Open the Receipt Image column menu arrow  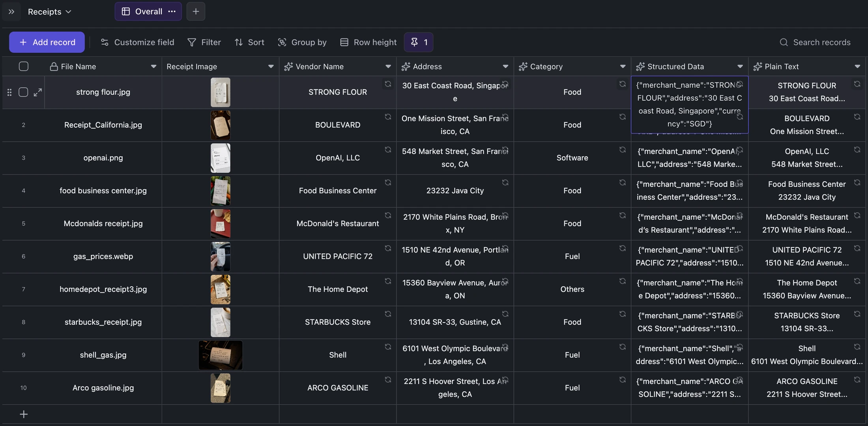pos(271,66)
